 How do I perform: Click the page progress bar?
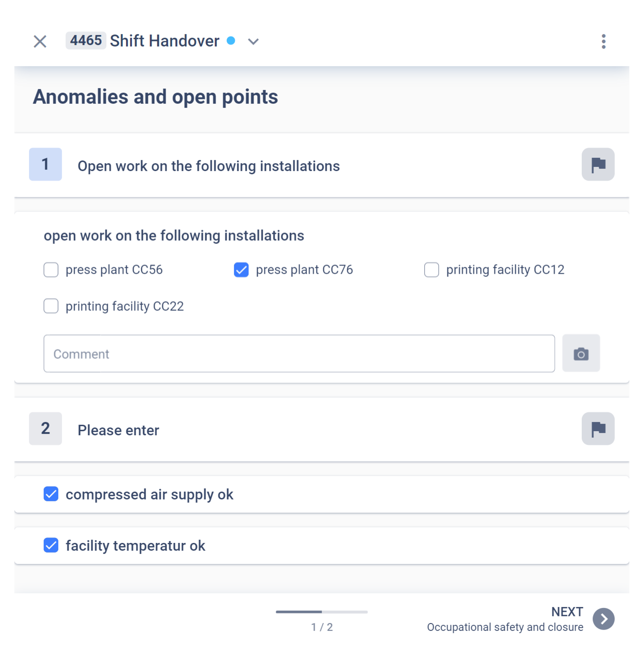[x=322, y=612]
